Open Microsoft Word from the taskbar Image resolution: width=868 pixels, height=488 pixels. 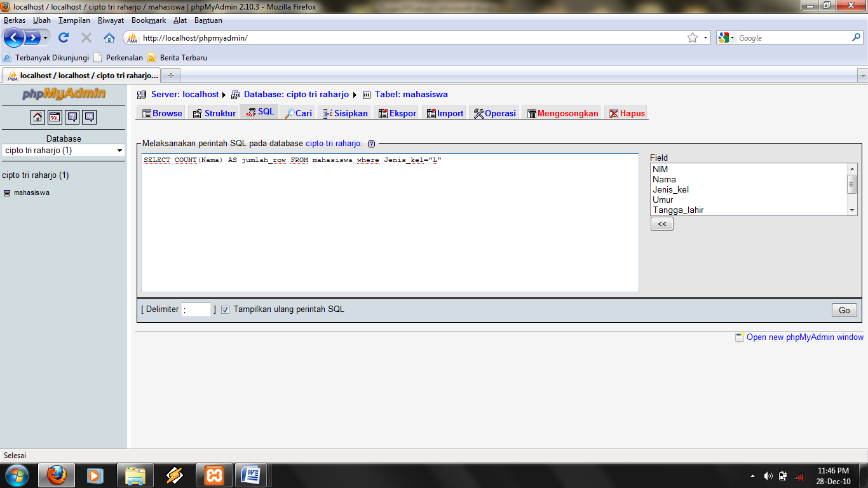(251, 475)
